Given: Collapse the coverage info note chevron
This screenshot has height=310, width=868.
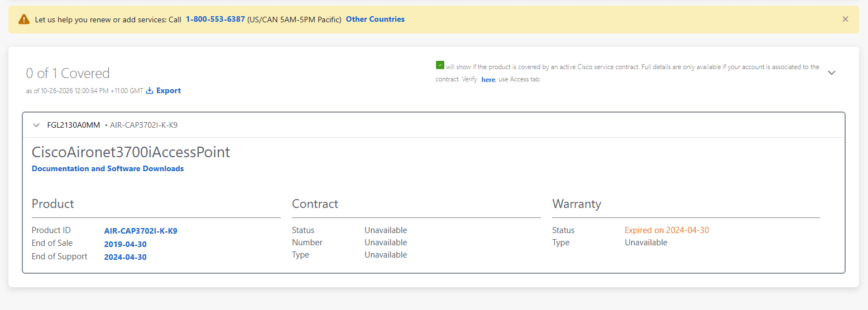Looking at the screenshot, I should pos(832,72).
